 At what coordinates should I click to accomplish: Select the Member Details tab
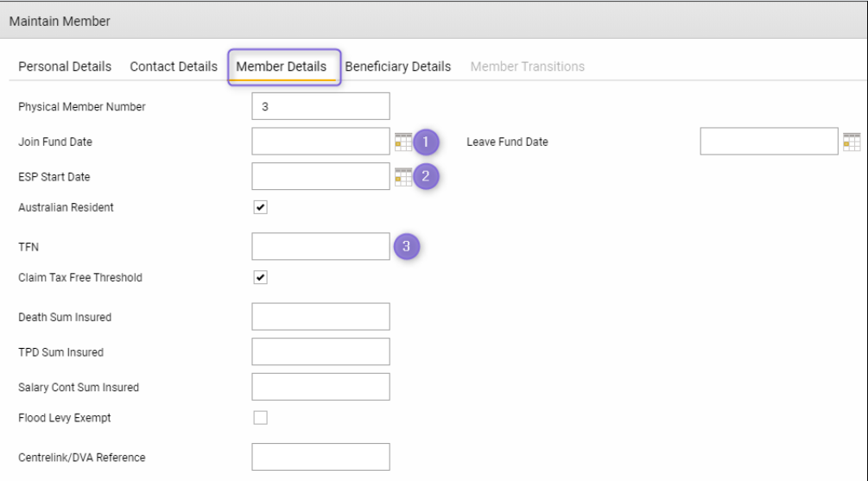282,66
